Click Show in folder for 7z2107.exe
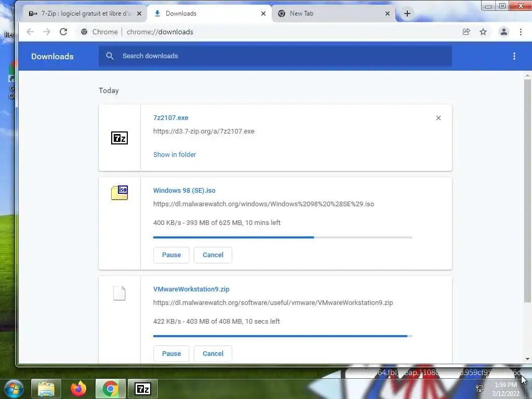Image resolution: width=532 pixels, height=399 pixels. [x=175, y=155]
